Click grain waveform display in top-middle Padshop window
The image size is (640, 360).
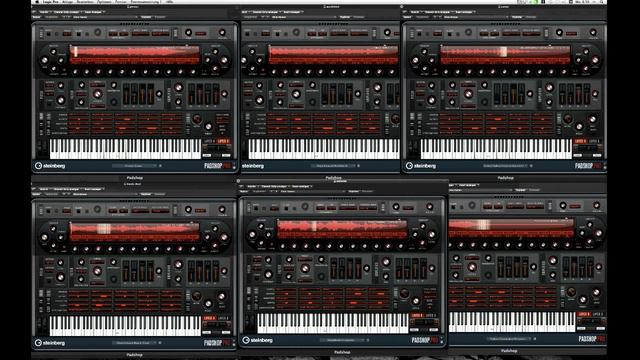[333, 55]
